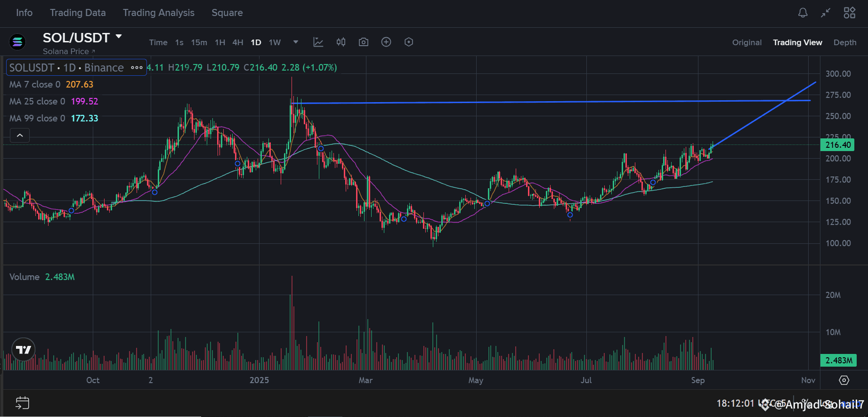
Task: Open the technical indicators chart icon
Action: tap(318, 42)
